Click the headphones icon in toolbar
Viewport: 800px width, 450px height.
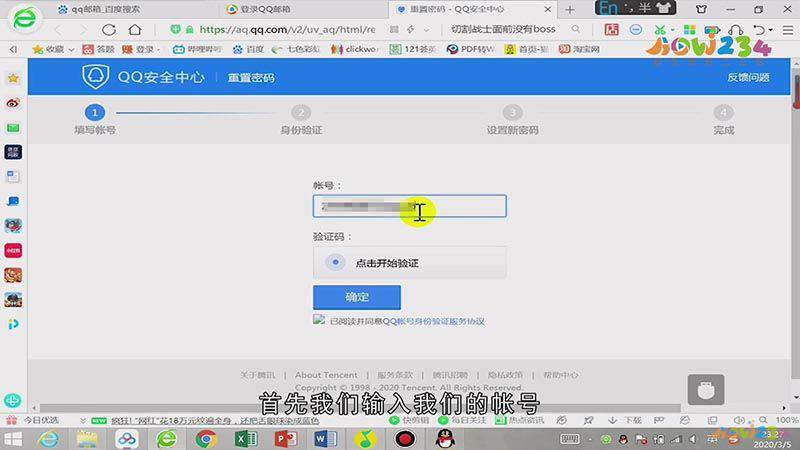736,30
